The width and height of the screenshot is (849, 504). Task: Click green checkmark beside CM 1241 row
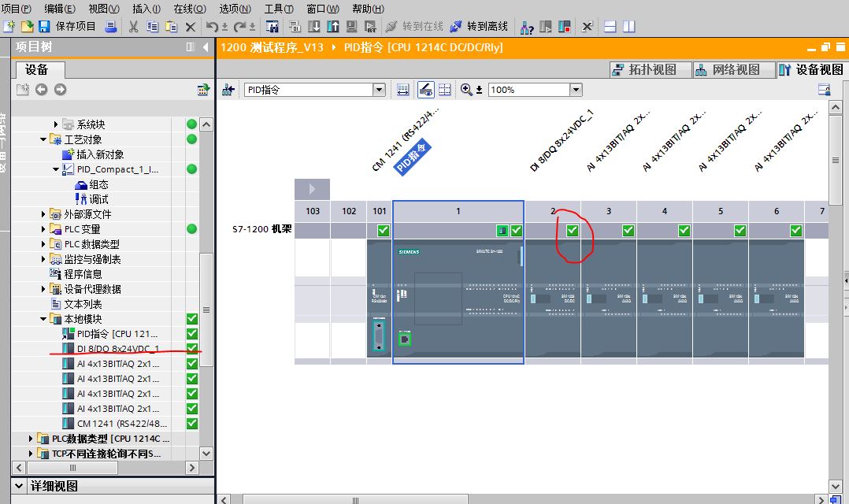point(191,424)
